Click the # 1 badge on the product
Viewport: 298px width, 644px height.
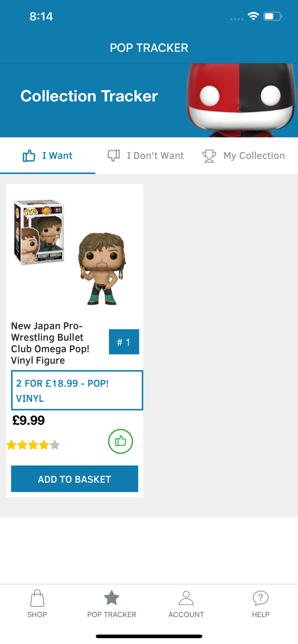(124, 341)
